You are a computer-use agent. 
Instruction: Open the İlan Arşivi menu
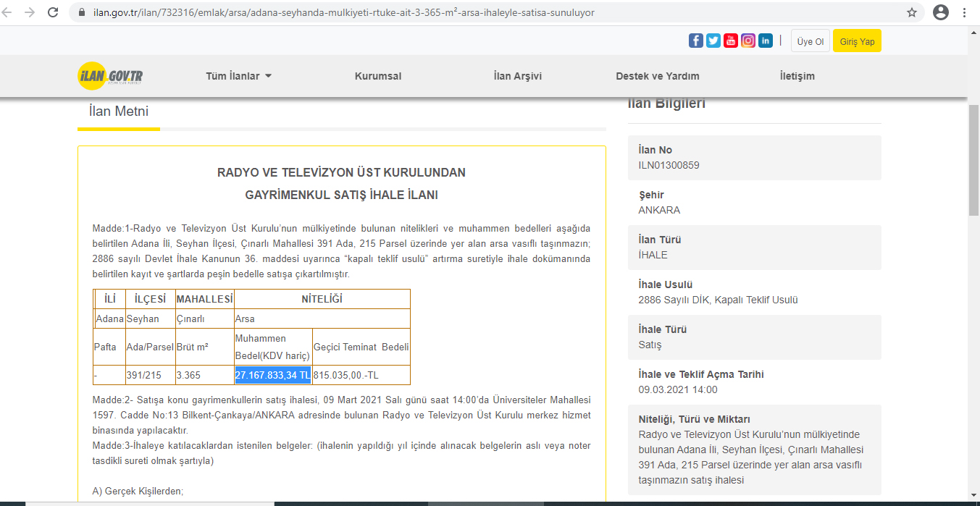tap(517, 76)
